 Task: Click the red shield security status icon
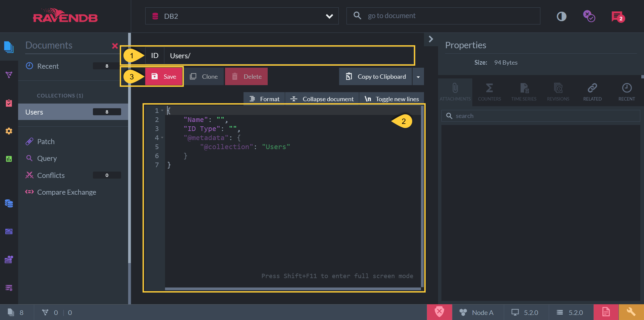[x=439, y=312]
